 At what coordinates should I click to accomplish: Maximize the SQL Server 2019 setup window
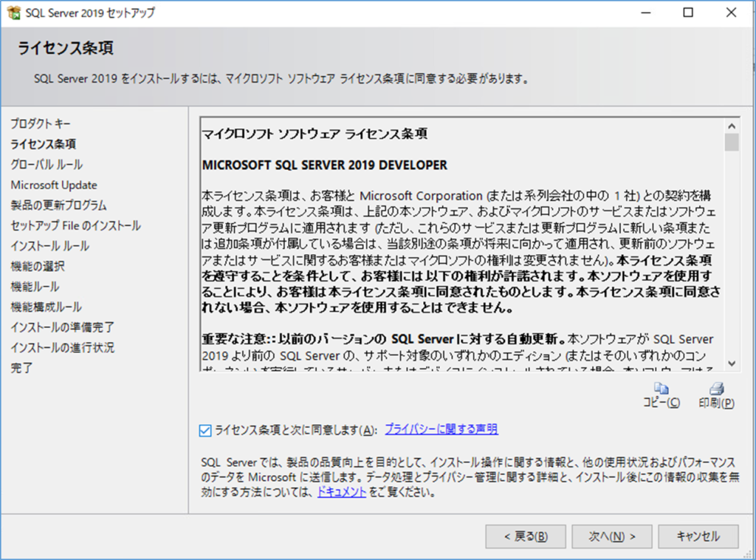689,13
